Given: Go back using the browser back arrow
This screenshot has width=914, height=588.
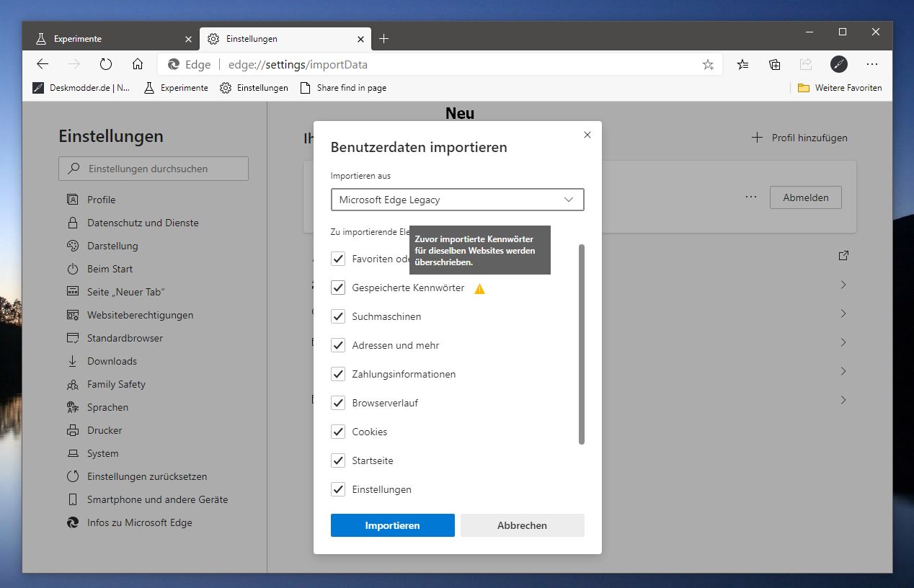Looking at the screenshot, I should [43, 64].
